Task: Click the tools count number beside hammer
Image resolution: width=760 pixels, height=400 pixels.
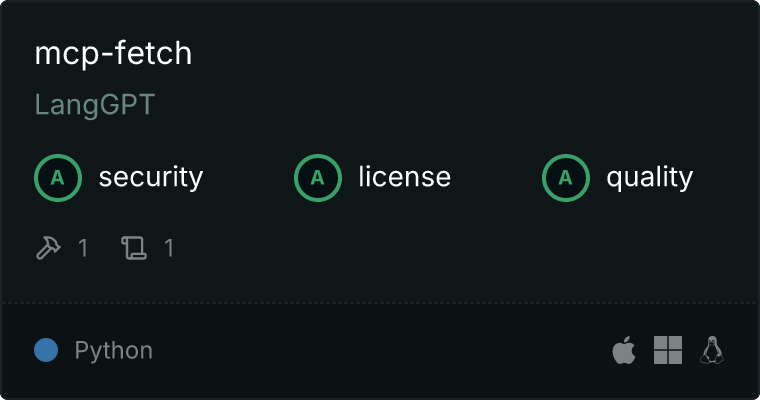Action: [x=83, y=248]
